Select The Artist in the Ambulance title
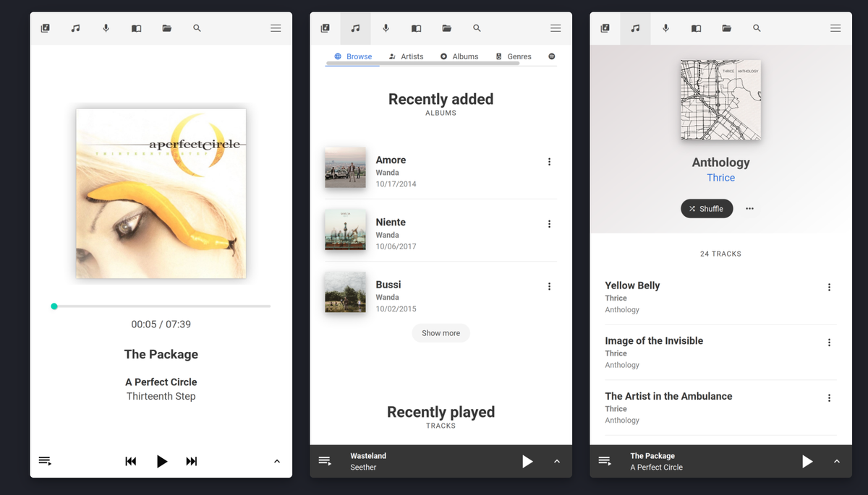Viewport: 868px width, 495px height. [x=668, y=396]
